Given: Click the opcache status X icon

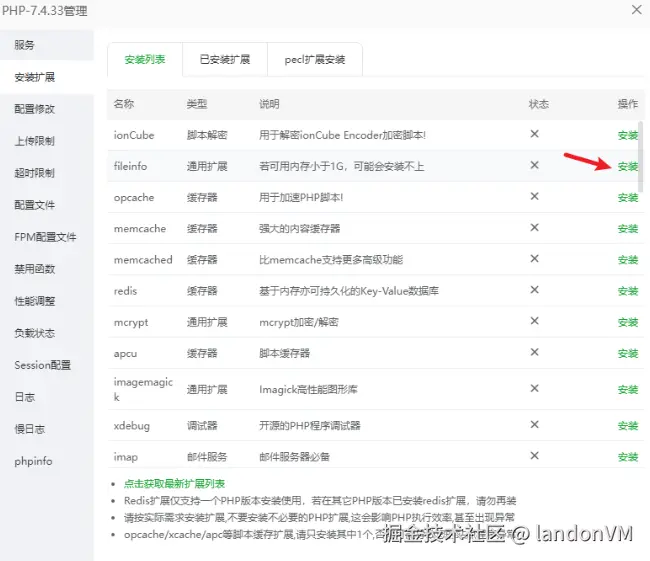Looking at the screenshot, I should pos(535,196).
